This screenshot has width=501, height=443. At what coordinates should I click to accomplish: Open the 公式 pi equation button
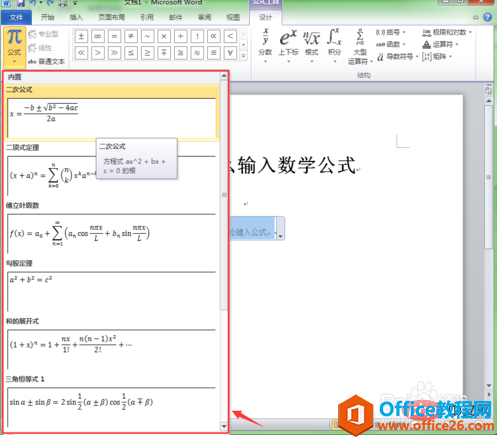[x=14, y=47]
